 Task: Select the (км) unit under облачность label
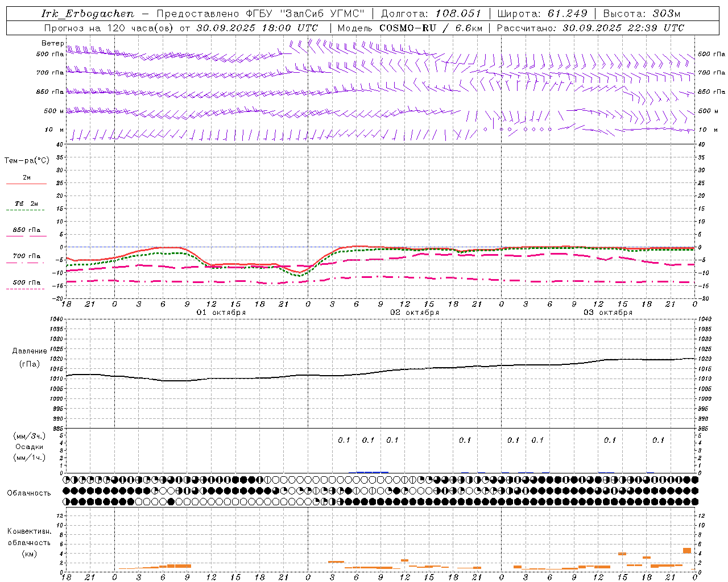pos(30,554)
